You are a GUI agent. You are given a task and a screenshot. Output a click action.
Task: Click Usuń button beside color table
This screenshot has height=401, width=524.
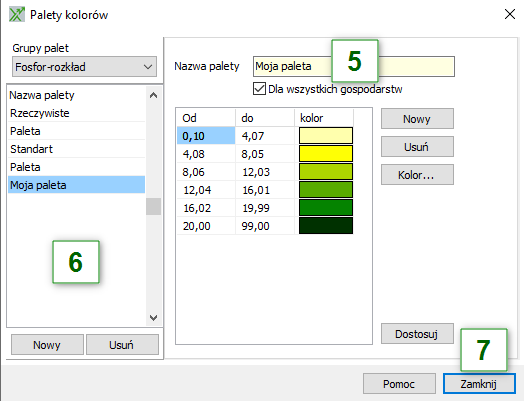tap(417, 147)
